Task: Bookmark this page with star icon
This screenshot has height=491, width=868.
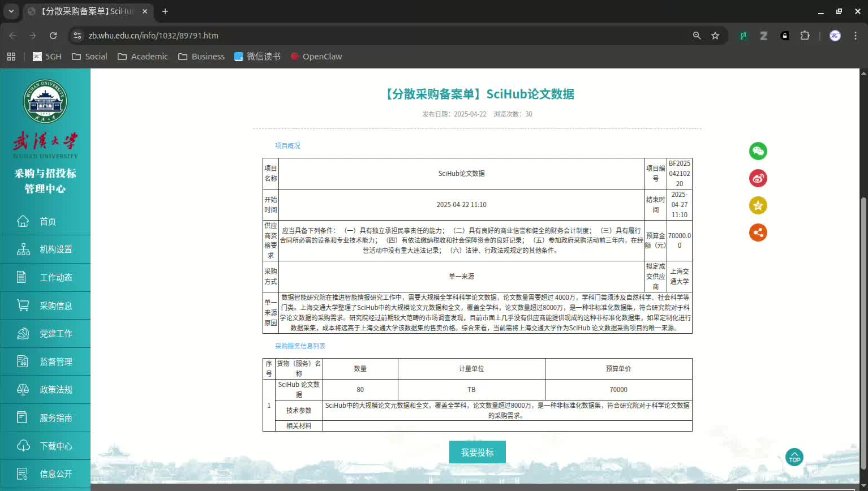Action: [715, 36]
